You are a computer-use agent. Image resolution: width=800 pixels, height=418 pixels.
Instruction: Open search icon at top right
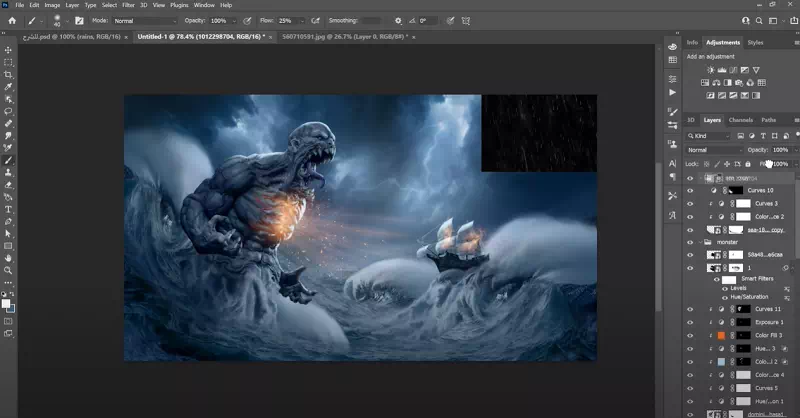[759, 21]
